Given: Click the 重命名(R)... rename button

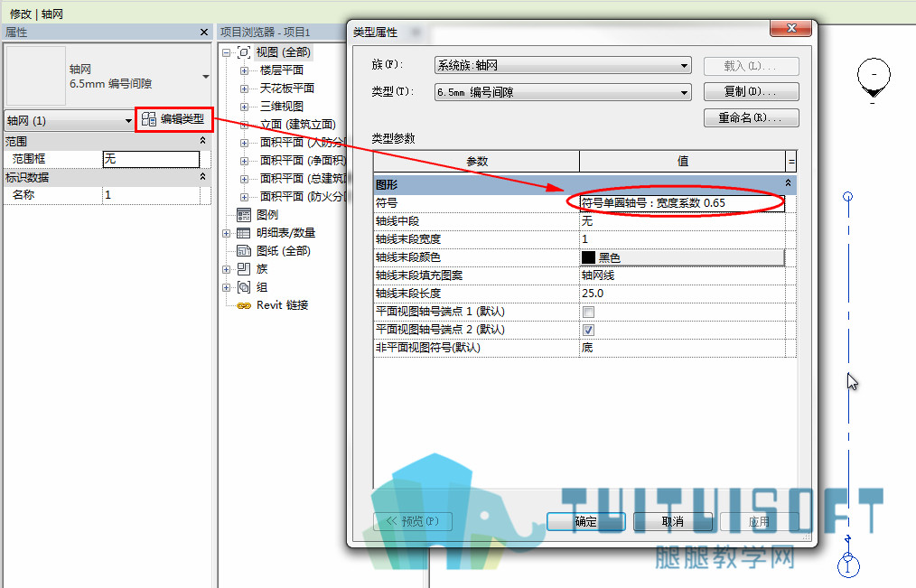Looking at the screenshot, I should tap(751, 118).
